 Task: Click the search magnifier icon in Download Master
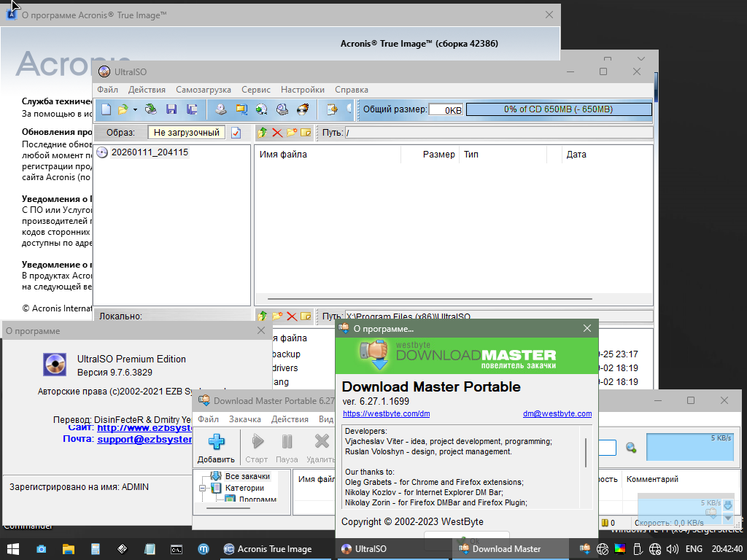pos(631,448)
